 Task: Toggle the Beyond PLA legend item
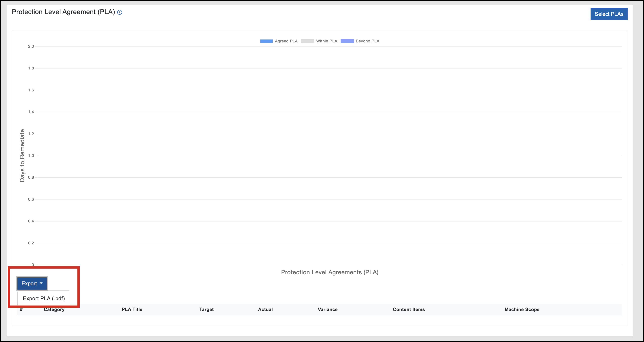click(x=367, y=41)
